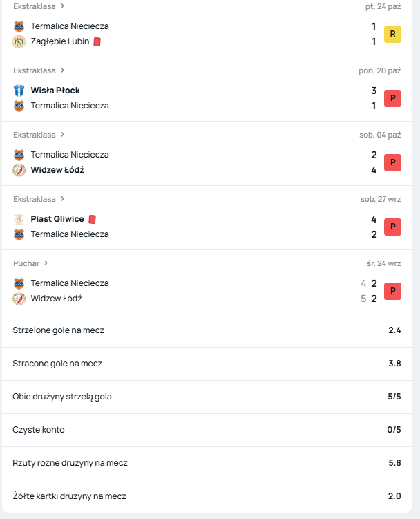Click Widzew Łódź crest in 04 paź match
The height and width of the screenshot is (519, 420).
tap(19, 170)
